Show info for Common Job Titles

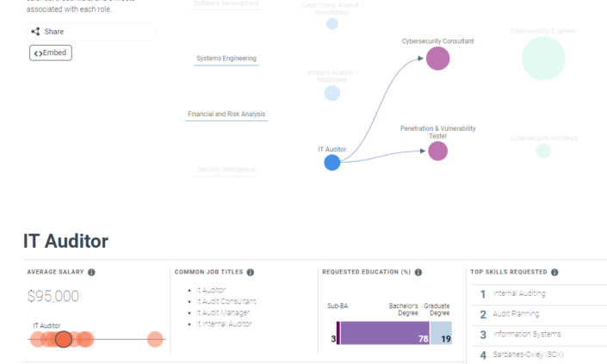(251, 272)
